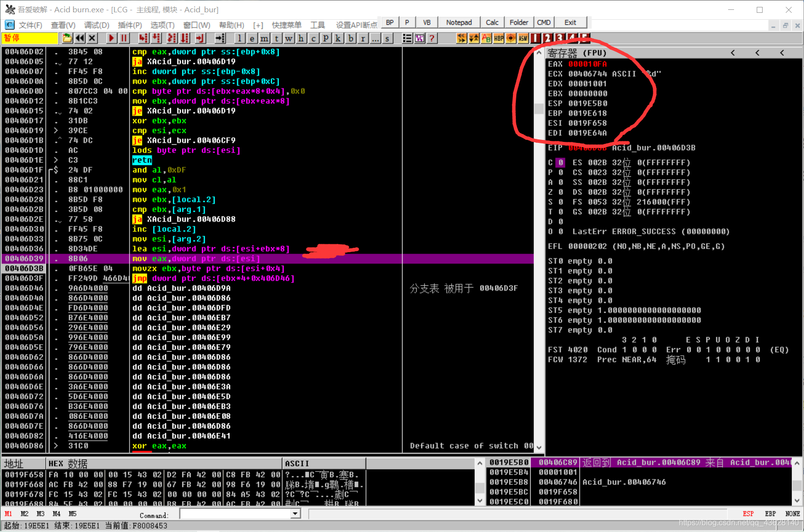Open the Command combo box dropdown arrow
Screen dimensions: 804x532
(295, 514)
